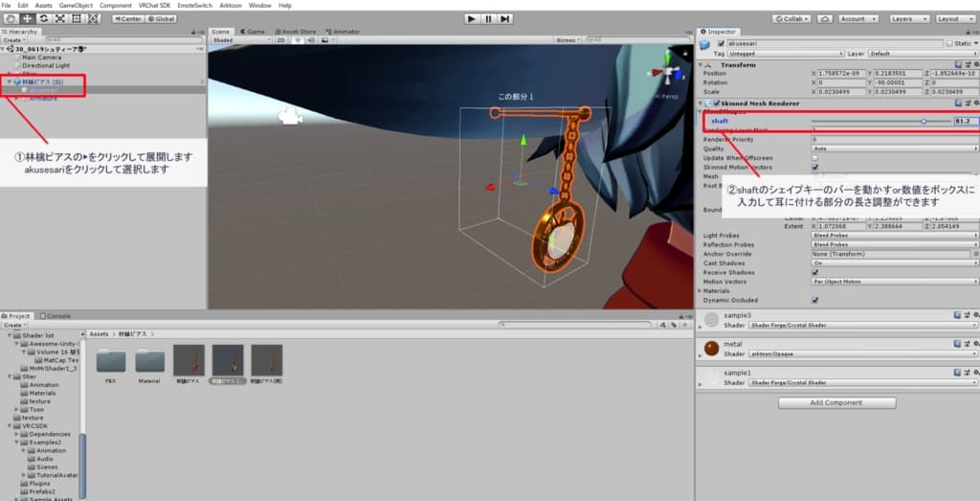This screenshot has height=501, width=980.
Task: Select the Move tool
Action: click(x=26, y=18)
